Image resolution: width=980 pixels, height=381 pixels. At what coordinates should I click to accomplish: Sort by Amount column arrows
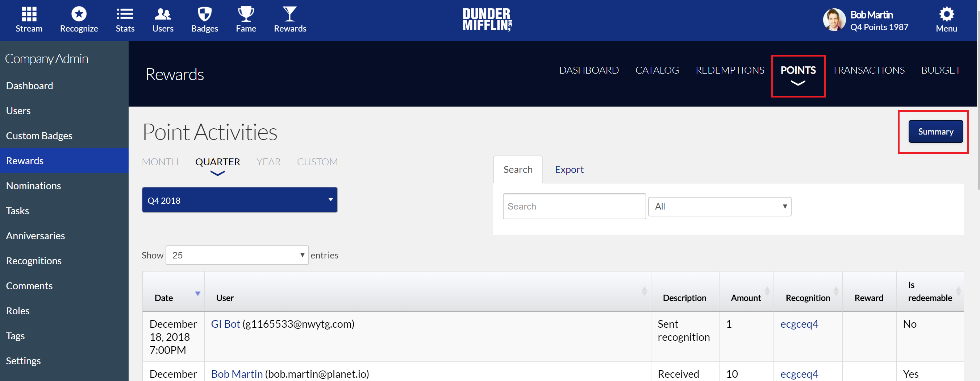pyautogui.click(x=767, y=291)
